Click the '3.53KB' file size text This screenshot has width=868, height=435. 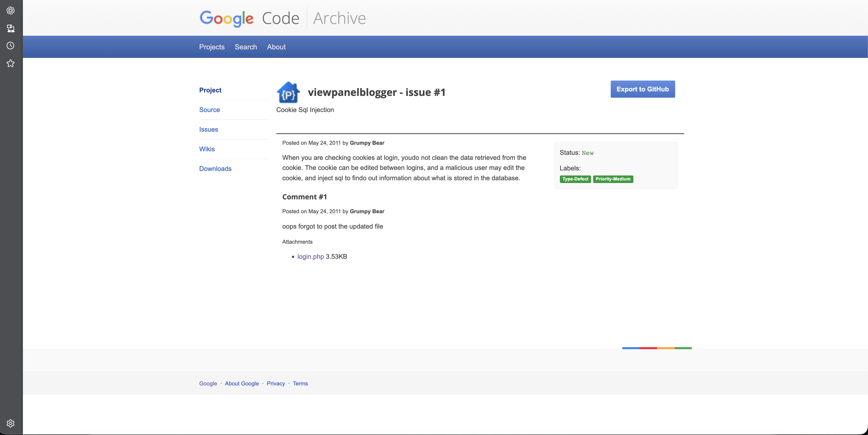pyautogui.click(x=336, y=257)
